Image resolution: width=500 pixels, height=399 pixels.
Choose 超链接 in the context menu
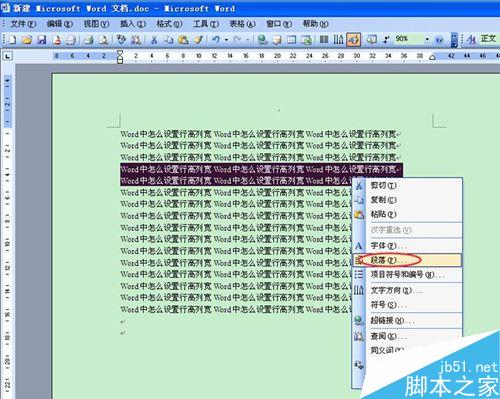(407, 321)
